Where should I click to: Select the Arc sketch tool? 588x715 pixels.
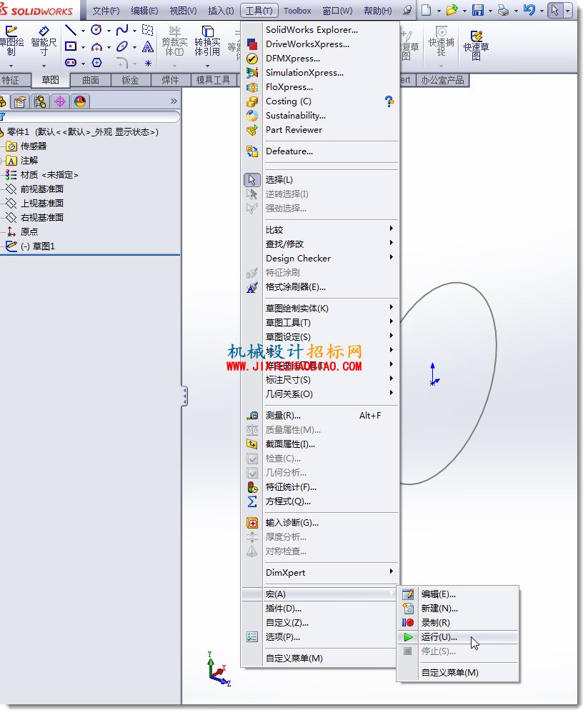point(96,46)
